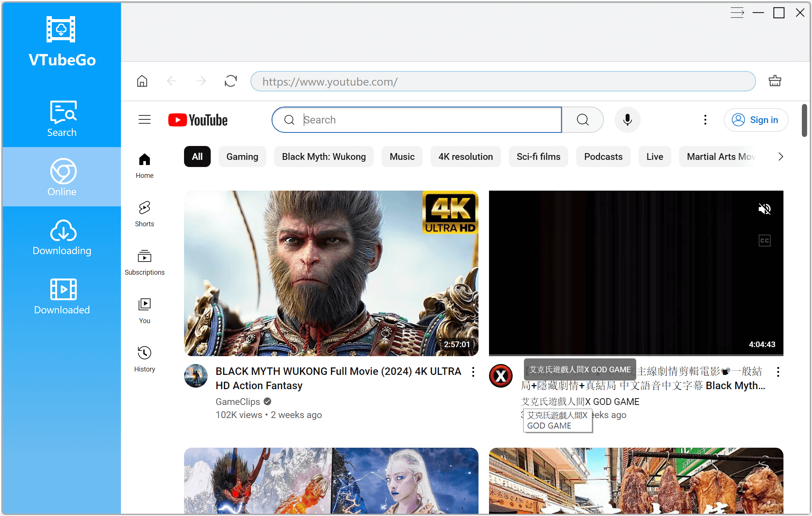Unmute the playing video preview
Screen dimensions: 812x516
765,209
